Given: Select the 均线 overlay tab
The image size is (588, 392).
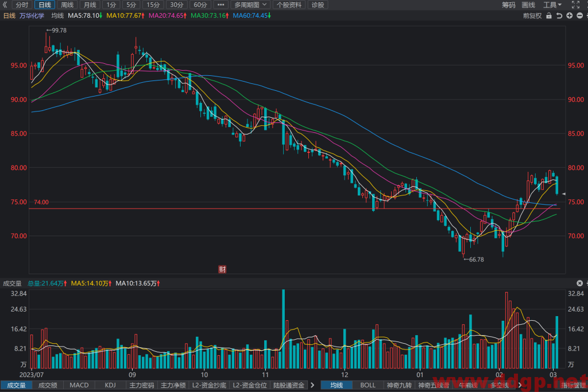Looking at the screenshot, I should (336, 385).
